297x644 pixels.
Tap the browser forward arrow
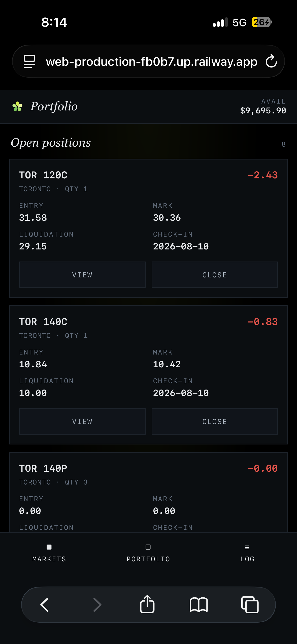point(97,605)
